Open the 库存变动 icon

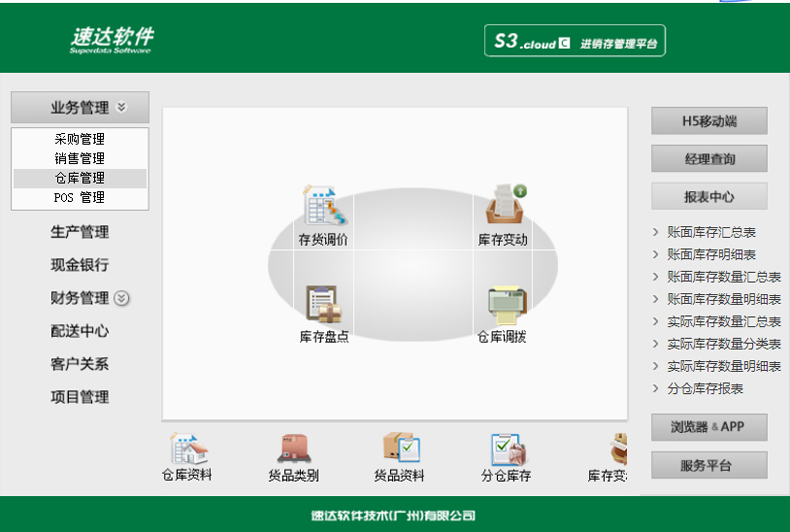(x=506, y=204)
